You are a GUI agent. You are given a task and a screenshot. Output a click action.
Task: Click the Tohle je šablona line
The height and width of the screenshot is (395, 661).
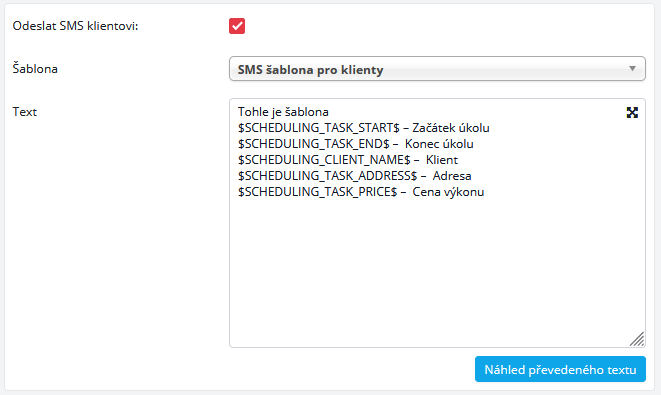coord(283,112)
